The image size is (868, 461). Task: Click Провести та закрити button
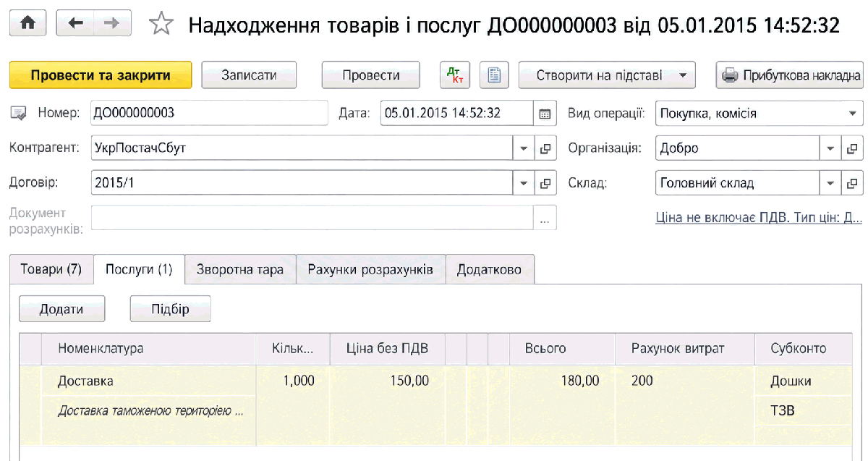click(101, 75)
